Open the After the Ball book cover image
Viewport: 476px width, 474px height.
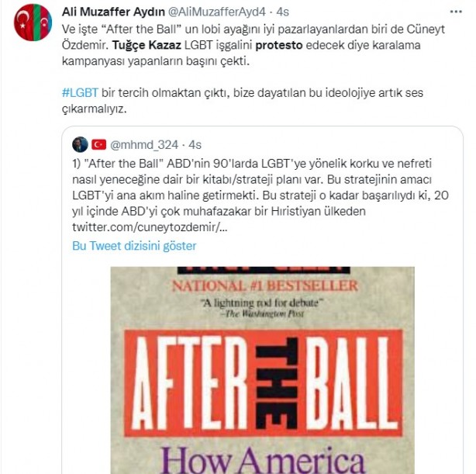262,370
